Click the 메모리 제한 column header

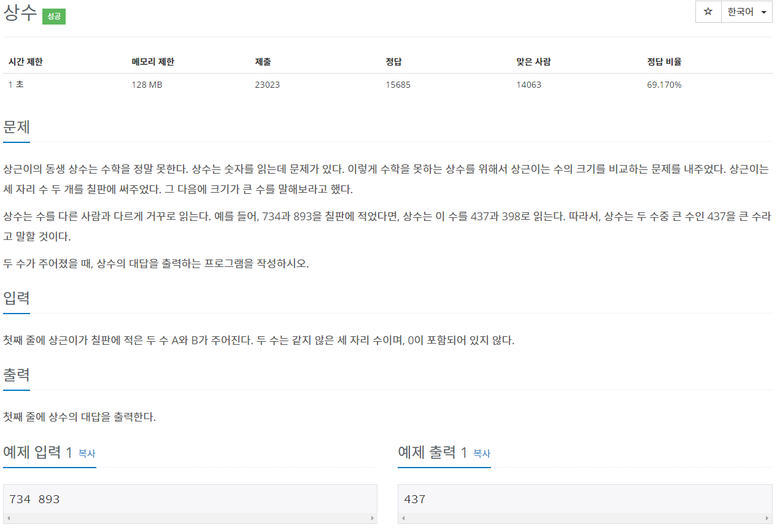(153, 62)
